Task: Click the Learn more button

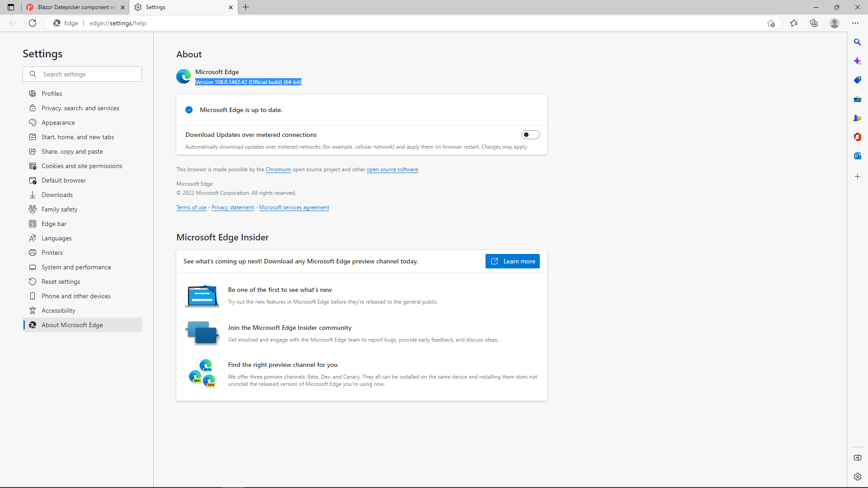Action: coord(512,261)
